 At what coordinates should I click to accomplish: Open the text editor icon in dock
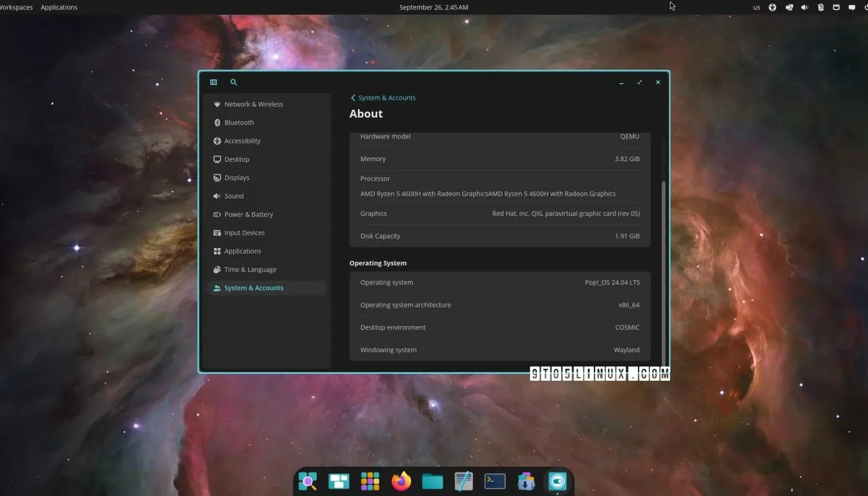tap(463, 481)
